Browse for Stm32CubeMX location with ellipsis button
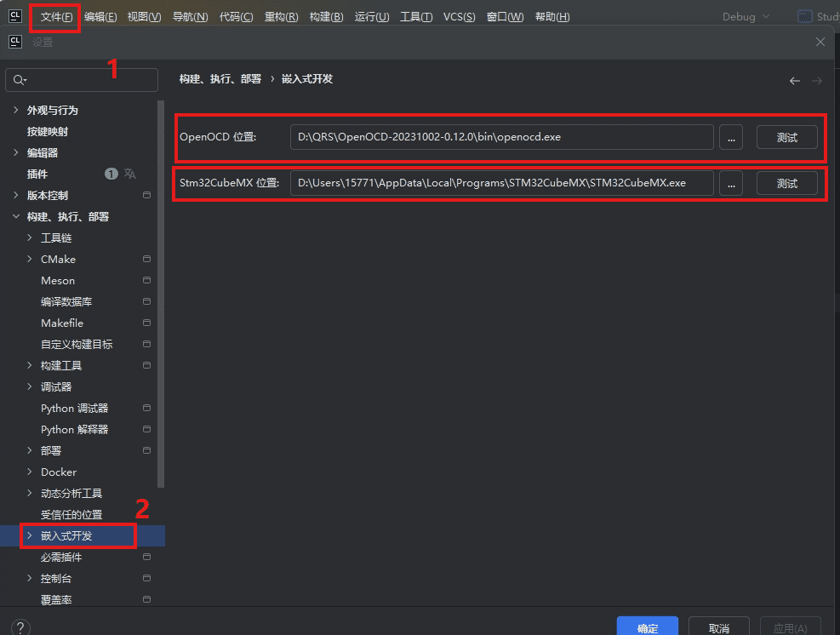The image size is (840, 635). (731, 183)
